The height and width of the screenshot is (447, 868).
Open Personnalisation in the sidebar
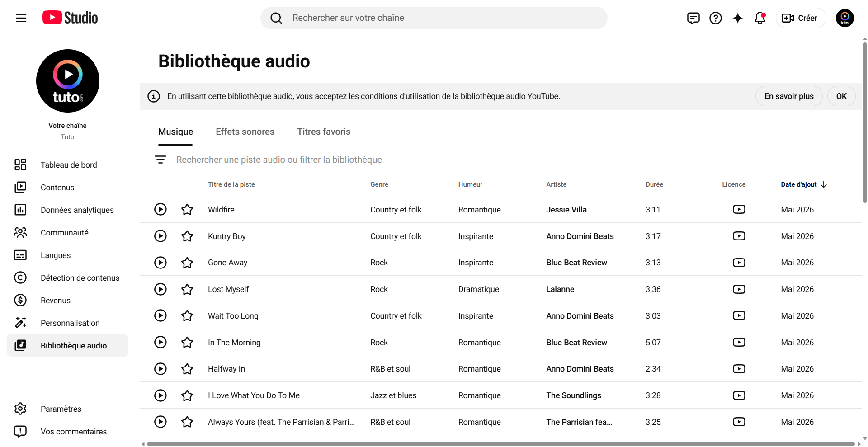(x=67, y=323)
